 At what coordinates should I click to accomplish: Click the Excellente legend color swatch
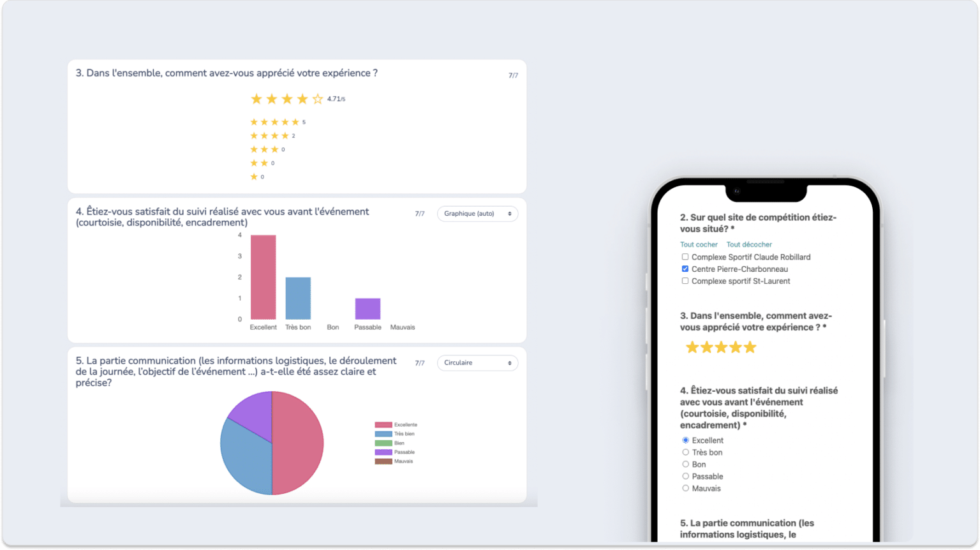tap(383, 425)
